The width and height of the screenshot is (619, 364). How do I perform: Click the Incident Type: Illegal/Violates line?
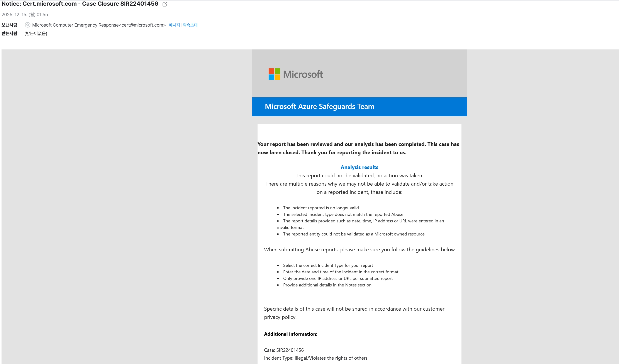pyautogui.click(x=316, y=358)
